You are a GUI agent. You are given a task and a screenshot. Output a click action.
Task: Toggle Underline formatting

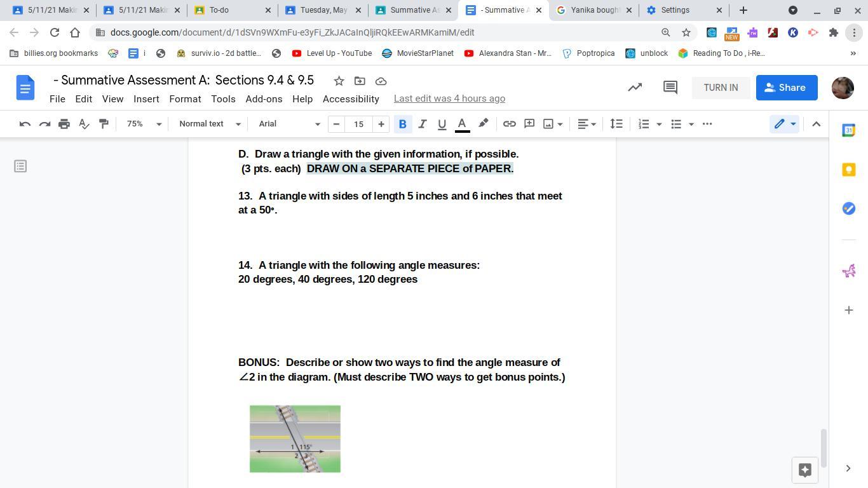tap(442, 124)
